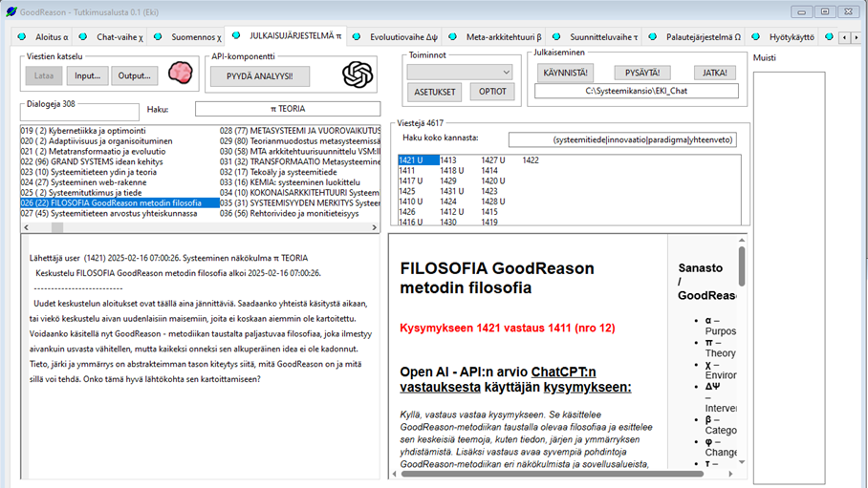
Task: Click the Muisti text area
Action: 789,278
